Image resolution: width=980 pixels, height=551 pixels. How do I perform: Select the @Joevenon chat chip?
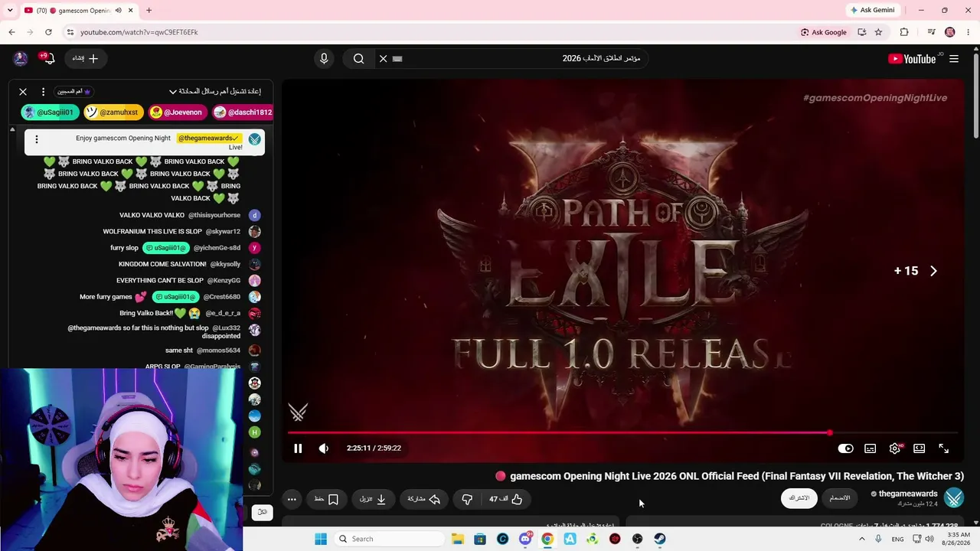pyautogui.click(x=178, y=112)
